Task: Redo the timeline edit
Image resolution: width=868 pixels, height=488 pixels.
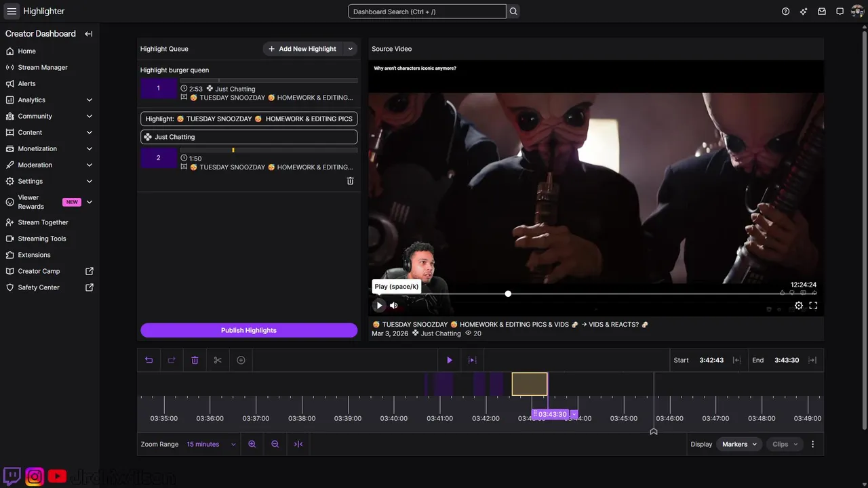Action: [172, 360]
